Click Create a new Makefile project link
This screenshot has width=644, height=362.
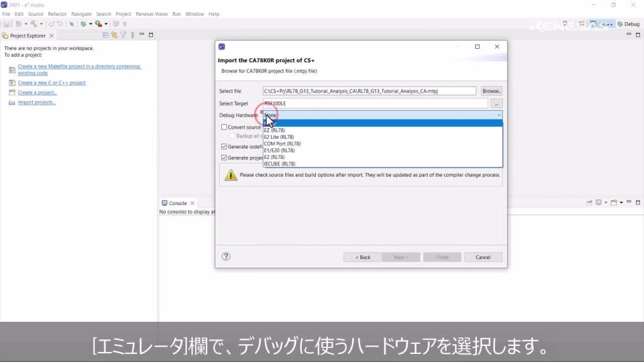pyautogui.click(x=79, y=69)
